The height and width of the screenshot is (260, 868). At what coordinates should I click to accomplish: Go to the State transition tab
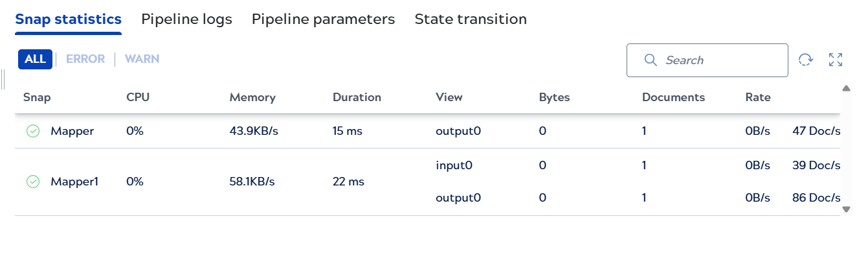coord(471,19)
